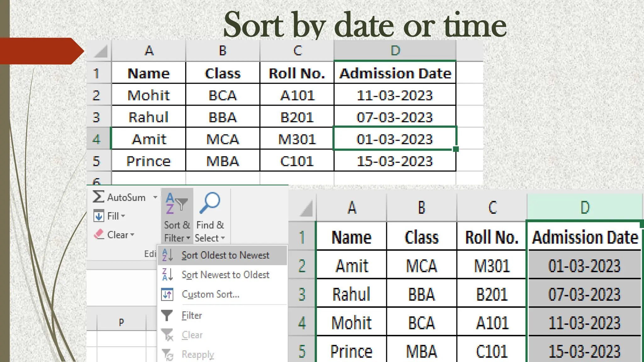Select the Reapply menu option
Screen dimensions: 644x362
198,354
